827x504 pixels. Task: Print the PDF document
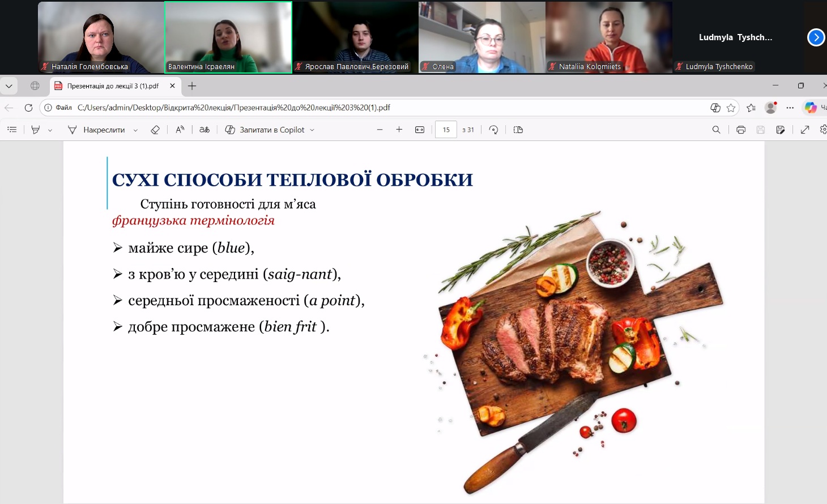[741, 130]
